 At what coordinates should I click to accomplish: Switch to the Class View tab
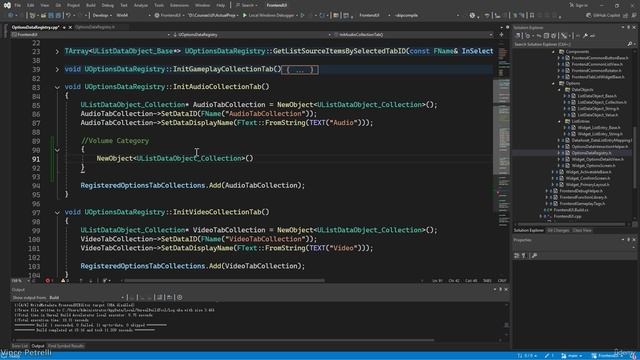[582, 231]
